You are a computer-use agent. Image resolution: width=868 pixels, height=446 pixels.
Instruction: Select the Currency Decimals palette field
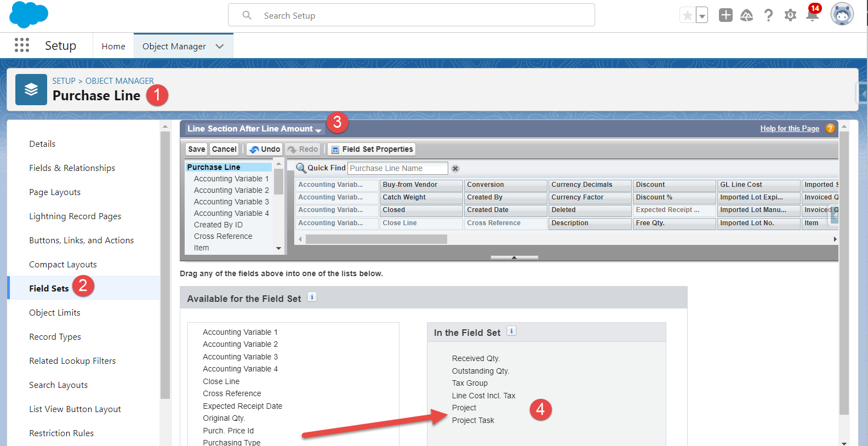pos(590,185)
